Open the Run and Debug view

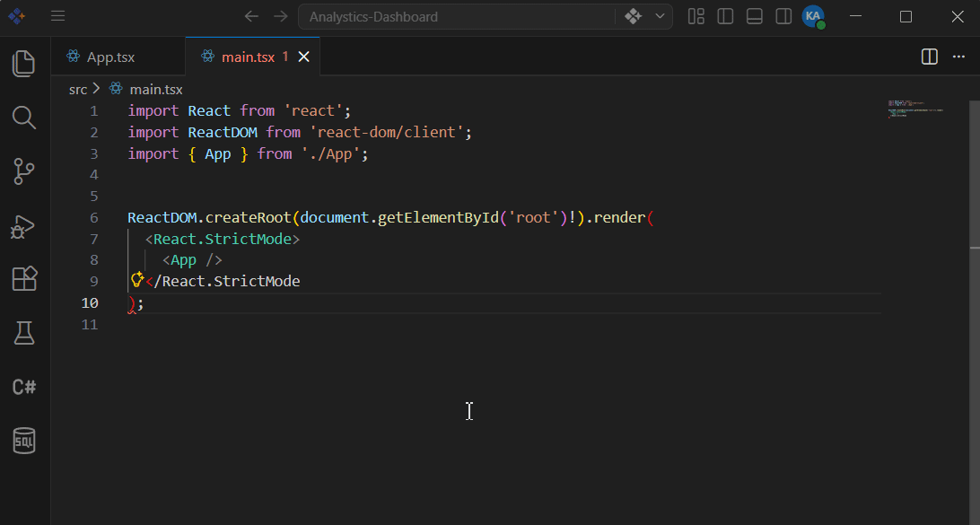[23, 226]
